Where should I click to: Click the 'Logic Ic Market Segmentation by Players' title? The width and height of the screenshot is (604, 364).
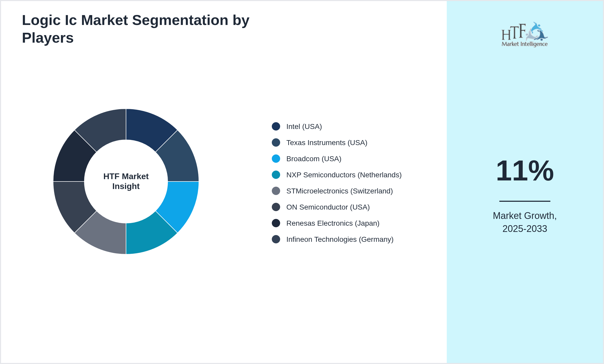[136, 29]
